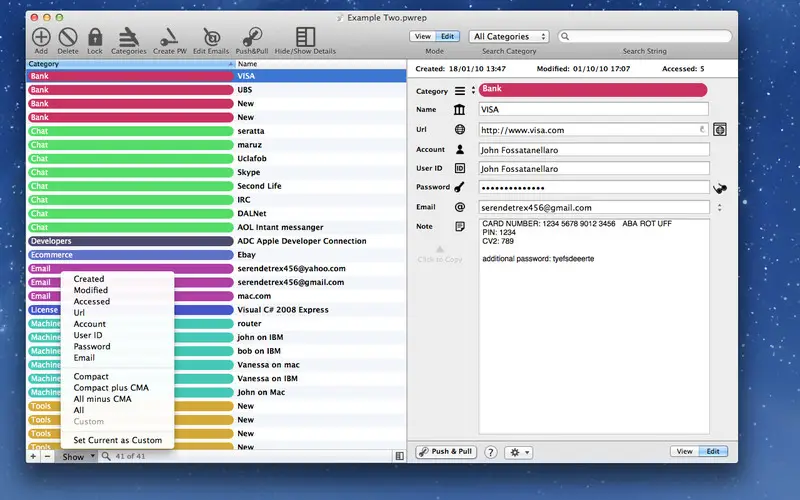Click the Push & Pull button at bottom
Image resolution: width=800 pixels, height=500 pixels.
446,452
